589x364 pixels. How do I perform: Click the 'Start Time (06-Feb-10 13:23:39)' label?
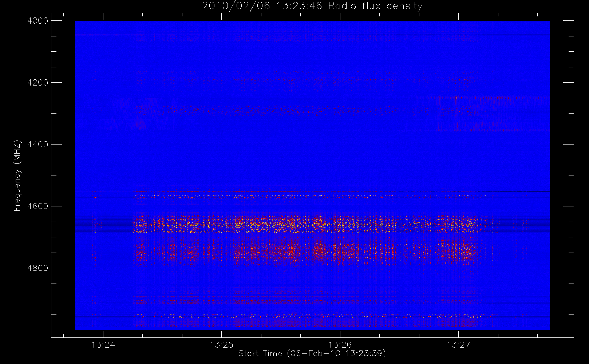312,353
